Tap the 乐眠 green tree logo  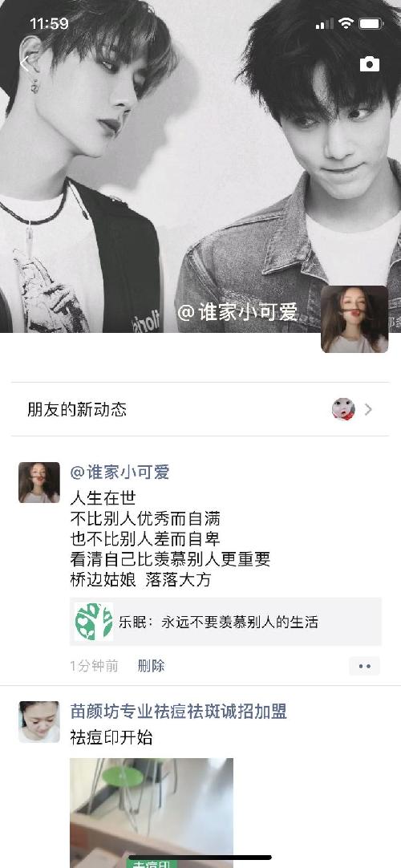pyautogui.click(x=94, y=622)
